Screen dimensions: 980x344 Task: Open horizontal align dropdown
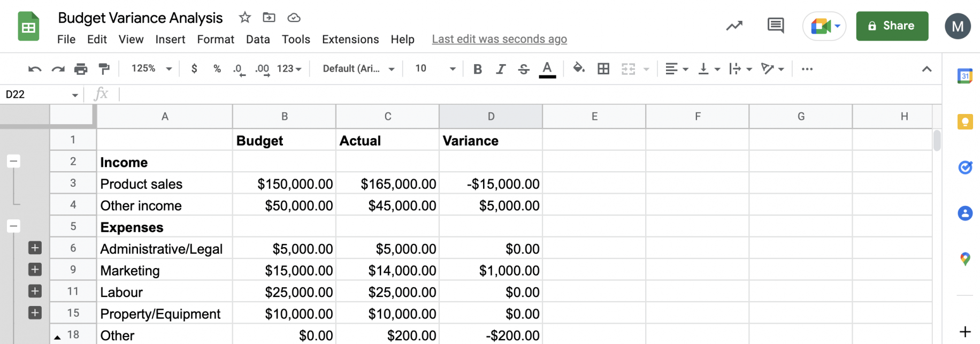(677, 68)
